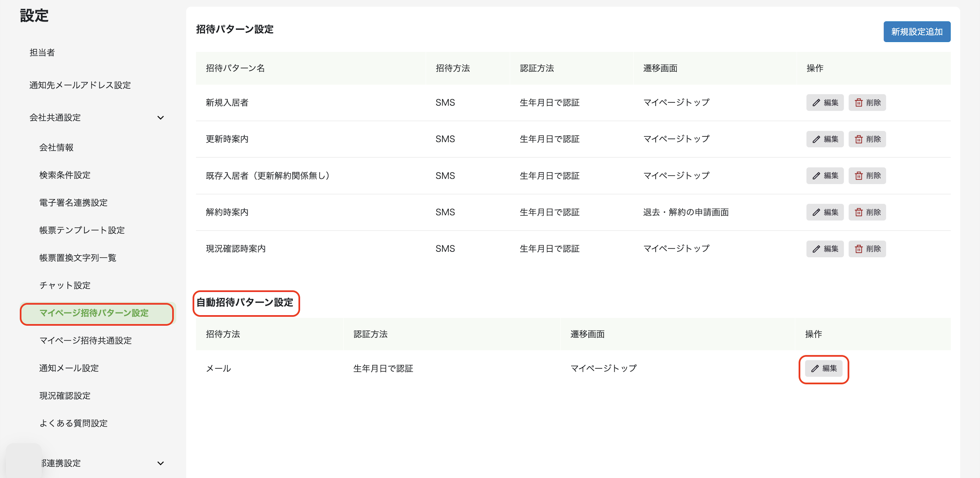This screenshot has width=980, height=478.
Task: Click the 解約時案内 pattern name
Action: [x=227, y=212]
